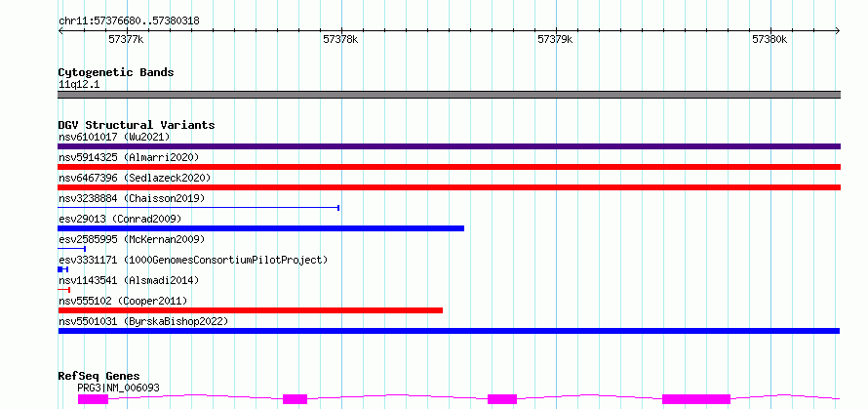Image resolution: width=868 pixels, height=409 pixels.
Task: Open the PRG3|NM_006093 gene label
Action: (x=118, y=388)
